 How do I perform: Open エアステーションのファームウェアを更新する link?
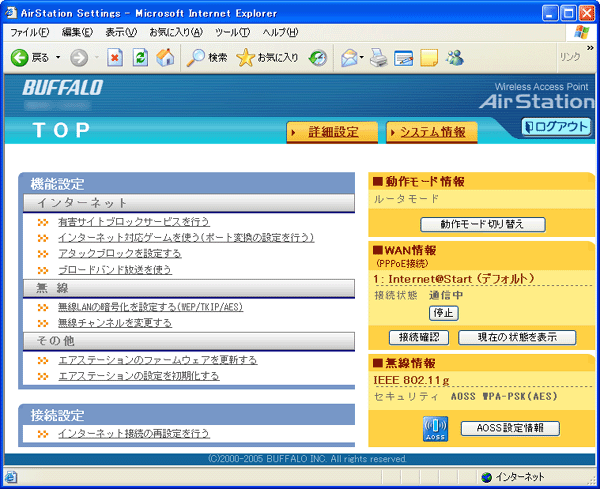pyautogui.click(x=158, y=360)
